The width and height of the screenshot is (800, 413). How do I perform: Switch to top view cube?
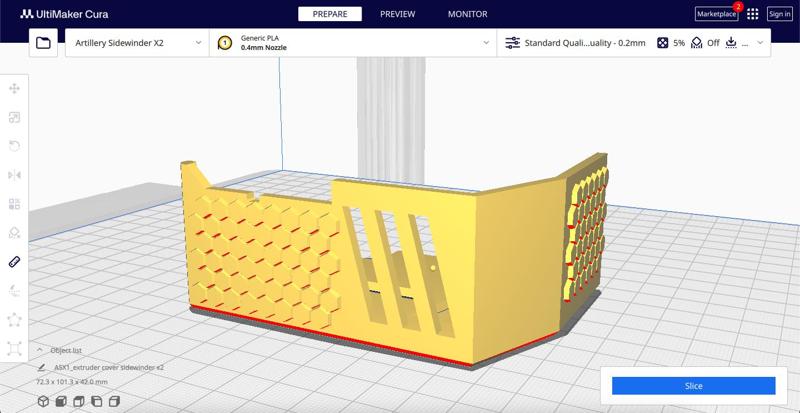pos(79,401)
